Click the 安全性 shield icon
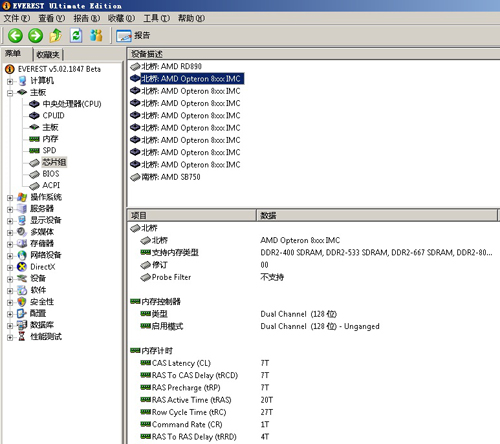This screenshot has height=444, width=500. tap(22, 302)
